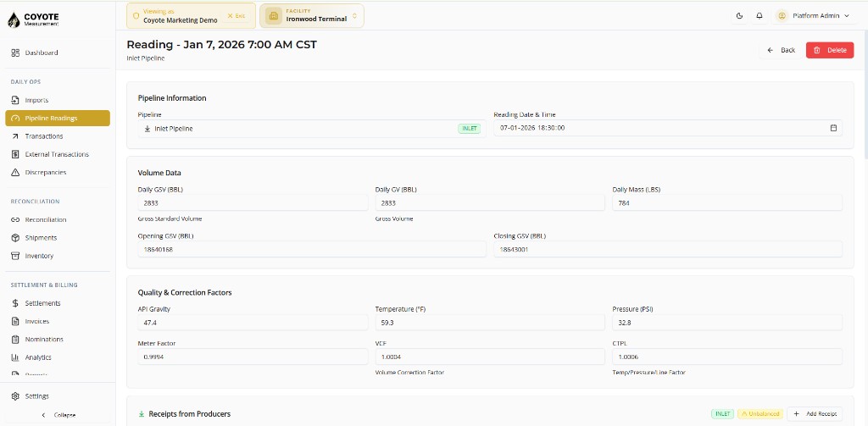Open the Ironwood Terminal facility selector
The width and height of the screenshot is (868, 426).
[312, 15]
